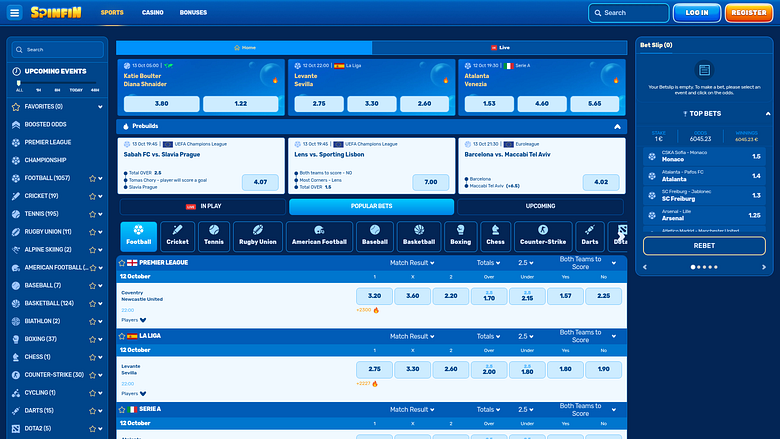Screen dimensions: 780x439
Task: Go to previous Top Bets page arrow
Action: (x=645, y=267)
